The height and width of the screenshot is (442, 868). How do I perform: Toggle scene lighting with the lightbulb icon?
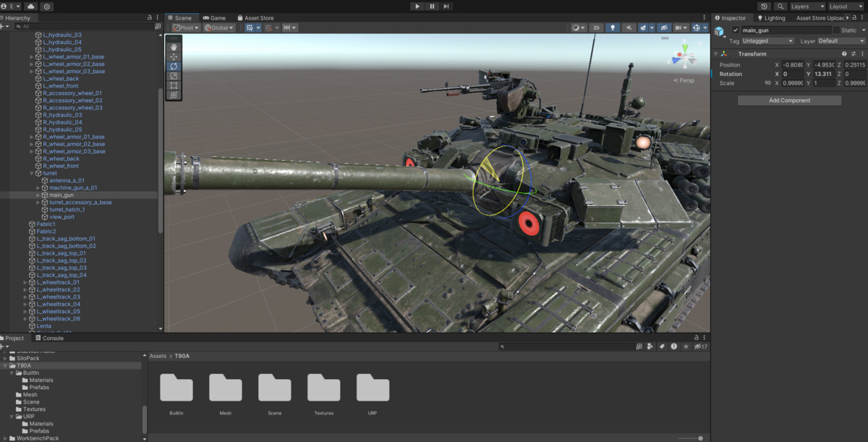pos(613,28)
